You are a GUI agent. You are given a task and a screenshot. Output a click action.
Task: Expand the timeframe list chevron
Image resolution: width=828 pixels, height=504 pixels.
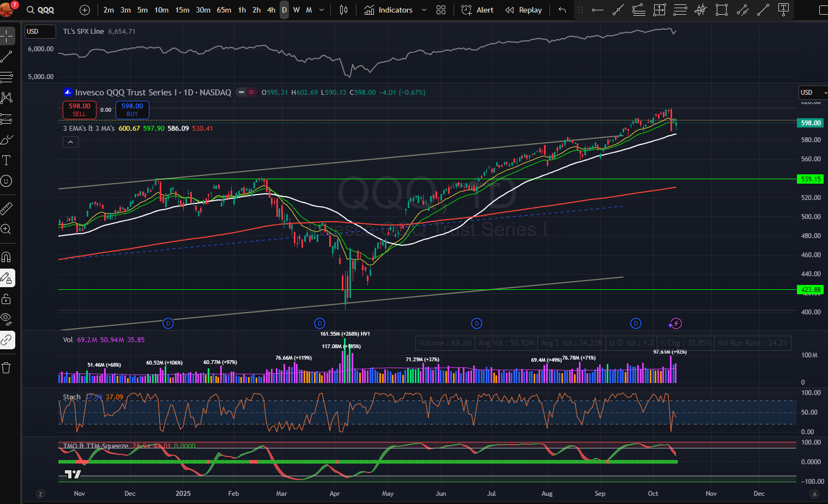[322, 10]
